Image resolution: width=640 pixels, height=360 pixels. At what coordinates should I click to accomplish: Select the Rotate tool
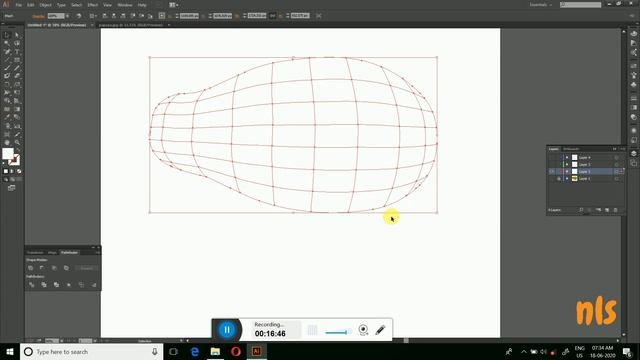7,84
